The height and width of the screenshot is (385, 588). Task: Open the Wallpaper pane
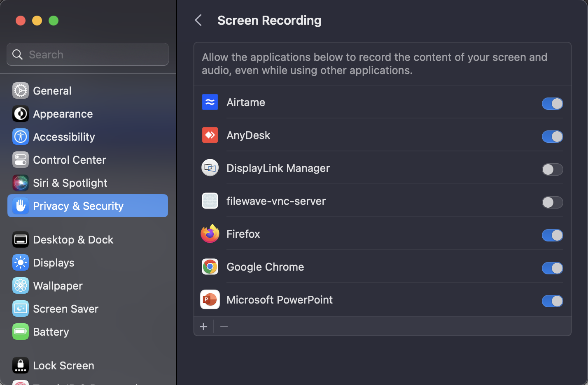(x=88, y=285)
